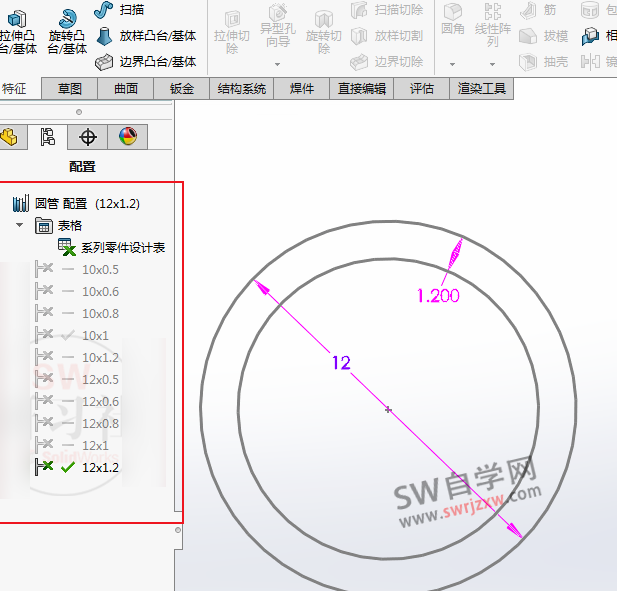
Task: Select the Swept Cut (扫描切除) tool
Action: (x=387, y=10)
